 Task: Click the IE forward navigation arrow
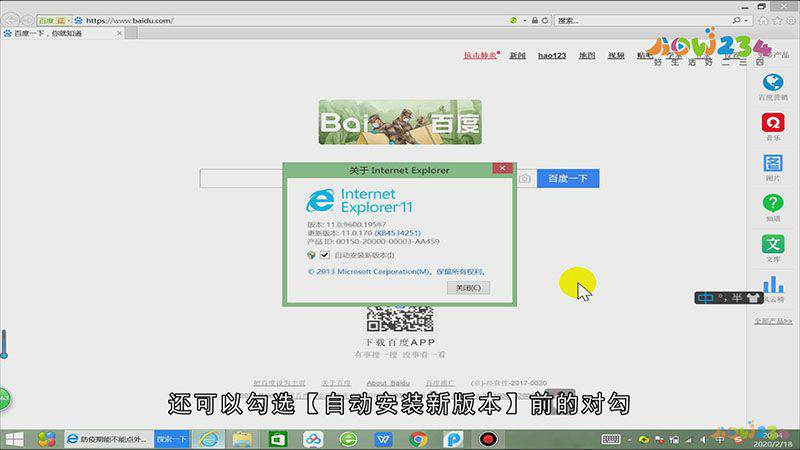pyautogui.click(x=27, y=20)
